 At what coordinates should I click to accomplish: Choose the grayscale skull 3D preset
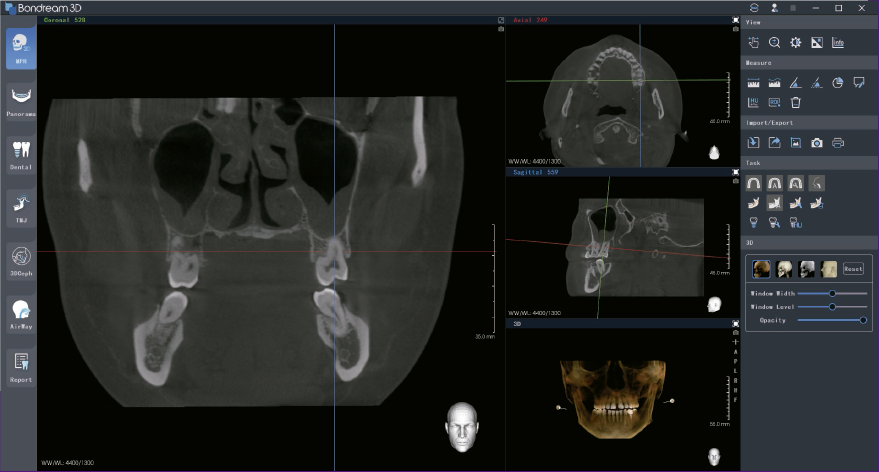pos(806,269)
